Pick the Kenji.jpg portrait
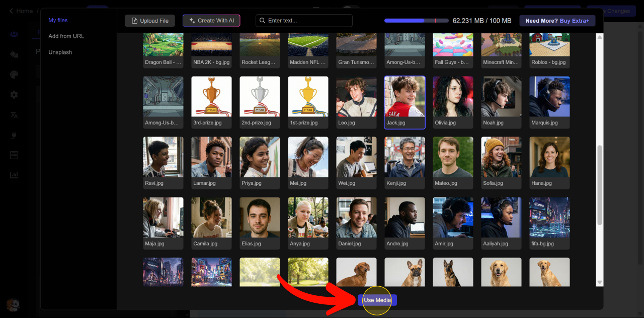The height and width of the screenshot is (326, 644). (405, 157)
